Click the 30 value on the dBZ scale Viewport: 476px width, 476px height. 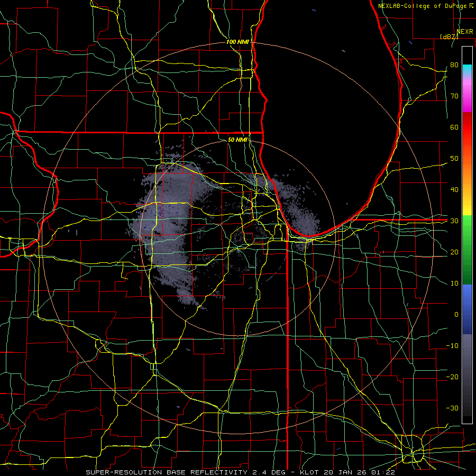tap(454, 221)
